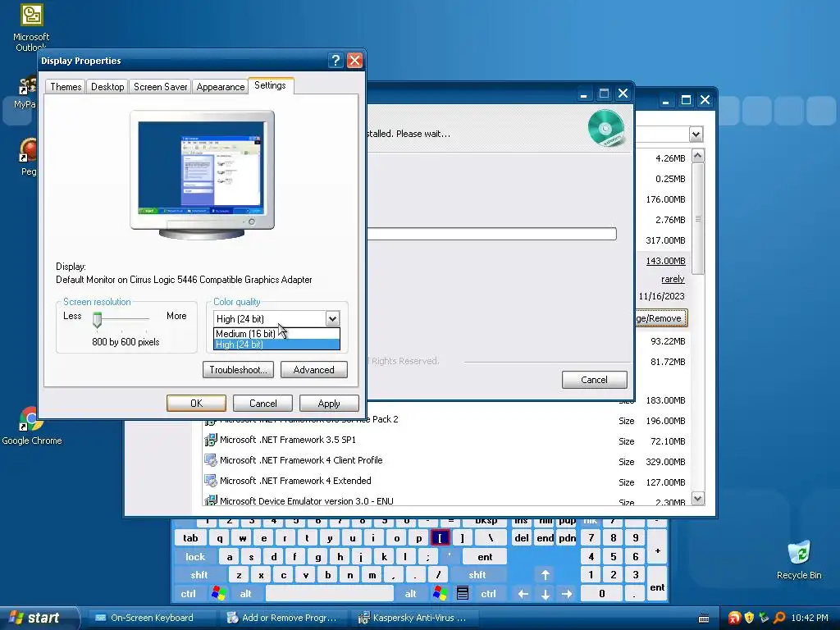Switch to the Desktop tab

tap(107, 87)
